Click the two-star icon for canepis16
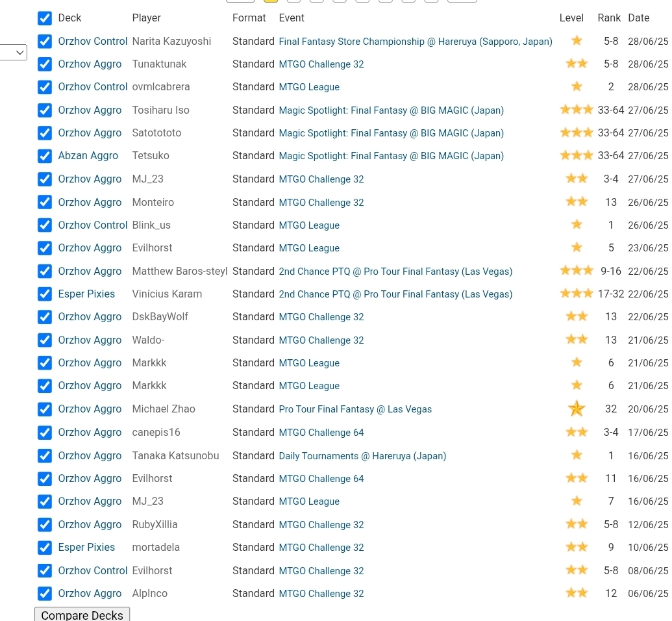This screenshot has width=672, height=621. click(577, 431)
